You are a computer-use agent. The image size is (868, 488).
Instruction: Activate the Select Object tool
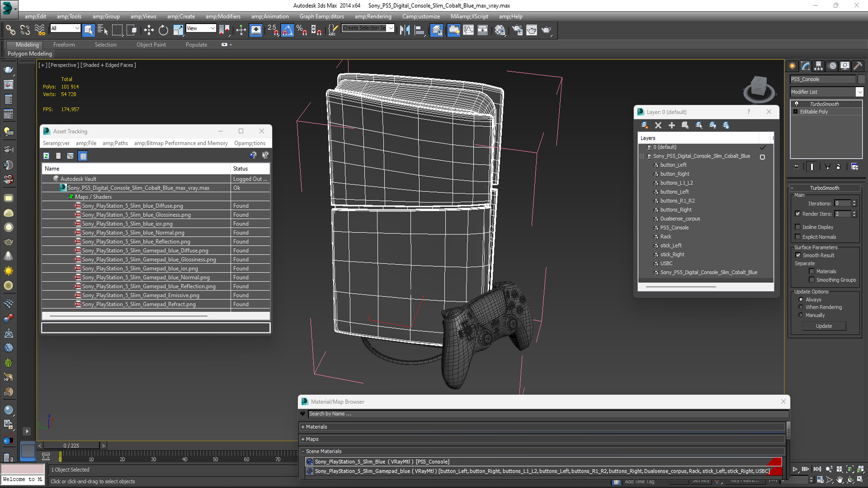89,30
